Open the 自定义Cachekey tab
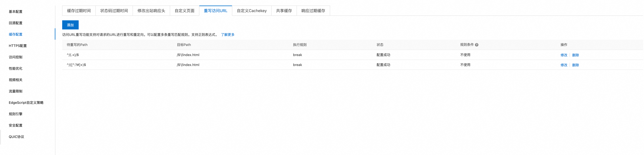Image resolution: width=644 pixels, height=155 pixels. pos(251,11)
